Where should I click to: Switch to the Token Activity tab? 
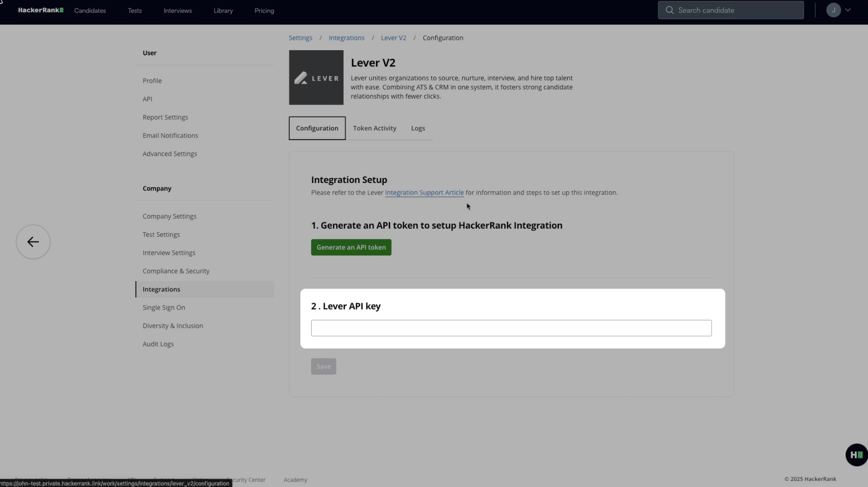pyautogui.click(x=374, y=128)
